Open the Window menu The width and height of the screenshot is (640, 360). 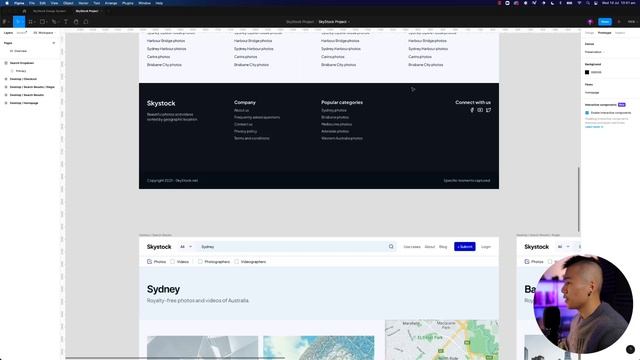(144, 3)
